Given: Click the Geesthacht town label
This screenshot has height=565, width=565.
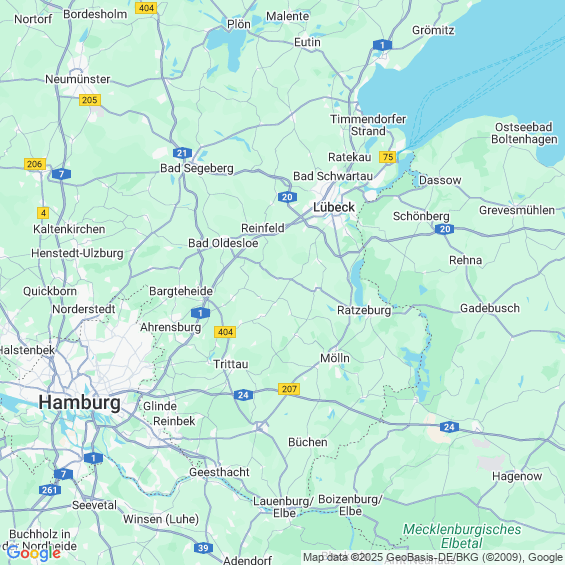Looking at the screenshot, I should tap(219, 472).
